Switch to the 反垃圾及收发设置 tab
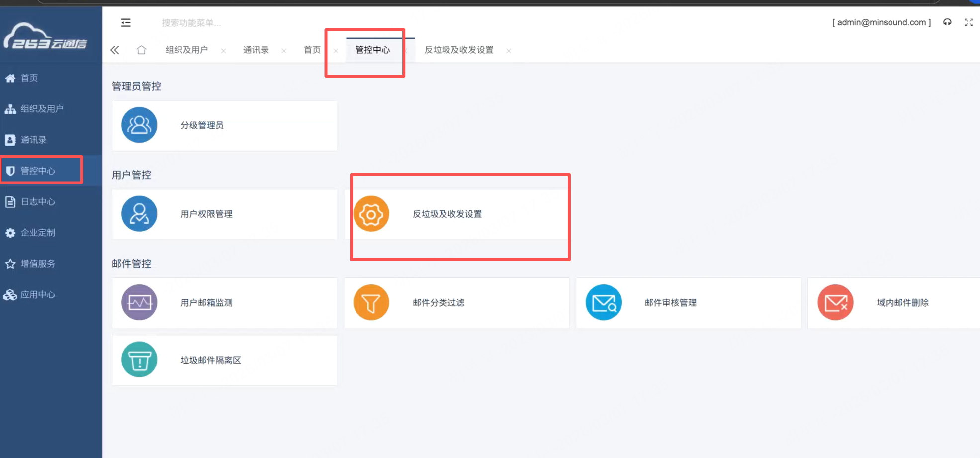This screenshot has height=458, width=980. coord(459,50)
